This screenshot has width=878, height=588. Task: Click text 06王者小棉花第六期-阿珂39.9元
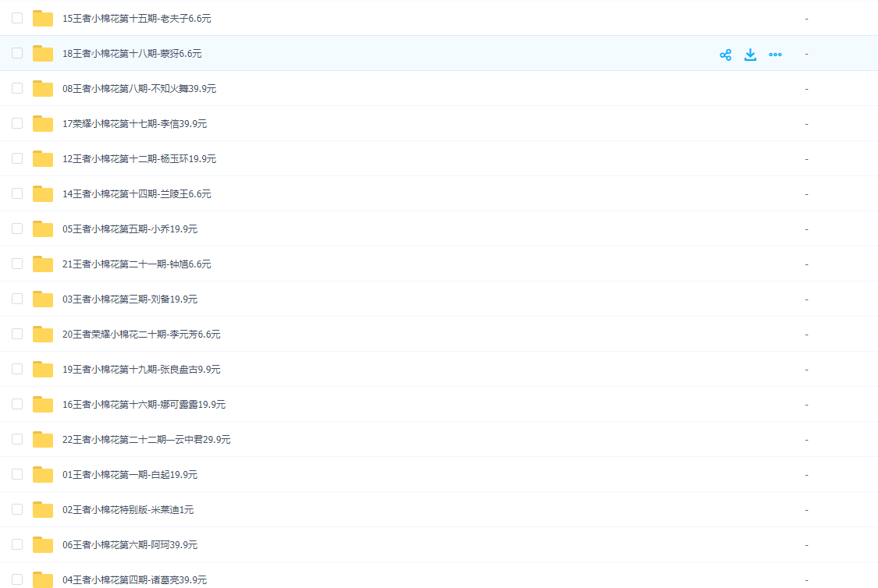[130, 545]
